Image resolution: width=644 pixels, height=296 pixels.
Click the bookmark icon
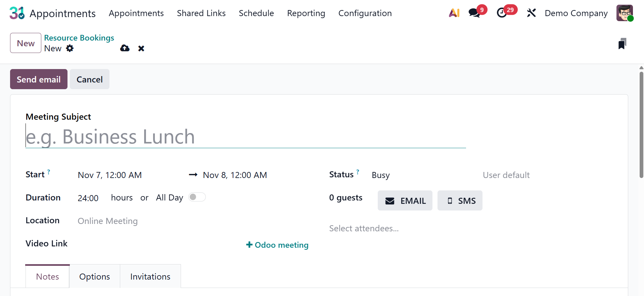(x=622, y=44)
